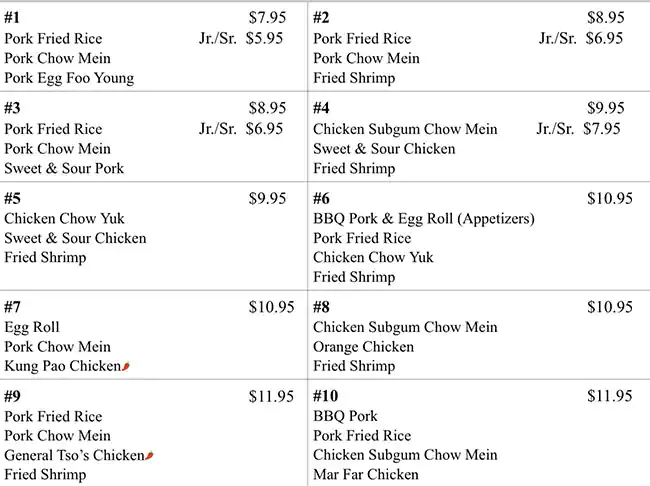This screenshot has width=650, height=486.
Task: Click the Mar Far Chicken item
Action: (365, 475)
